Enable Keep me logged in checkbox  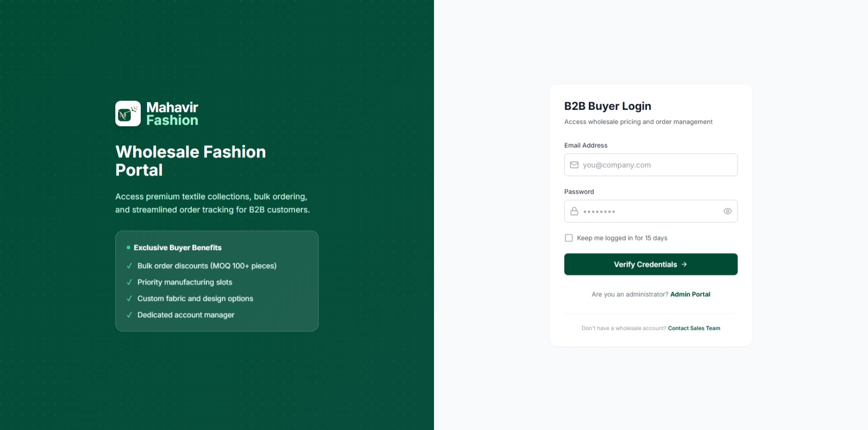569,238
